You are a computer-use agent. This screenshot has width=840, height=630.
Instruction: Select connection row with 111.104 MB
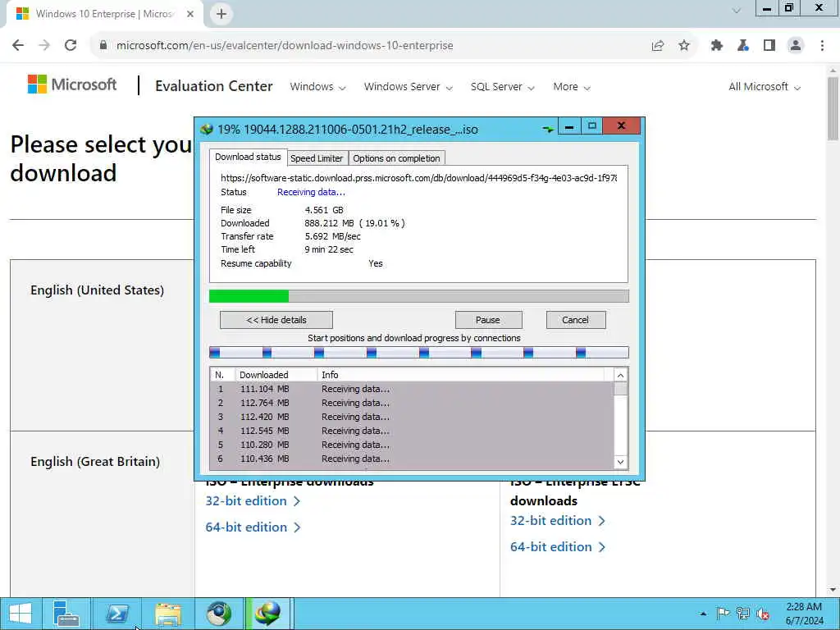[x=412, y=389]
